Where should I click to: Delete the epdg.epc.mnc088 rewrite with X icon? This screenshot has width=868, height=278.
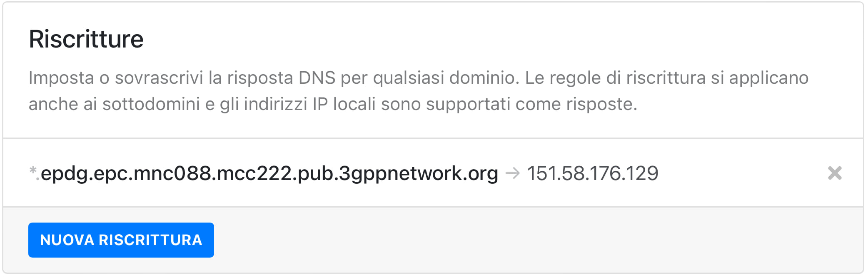pyautogui.click(x=835, y=173)
